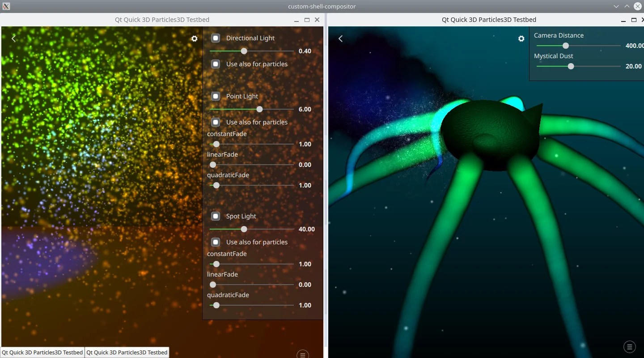Viewport: 644px width, 358px height.
Task: Click the linearFade slider handle under Point Light
Action: 213,165
